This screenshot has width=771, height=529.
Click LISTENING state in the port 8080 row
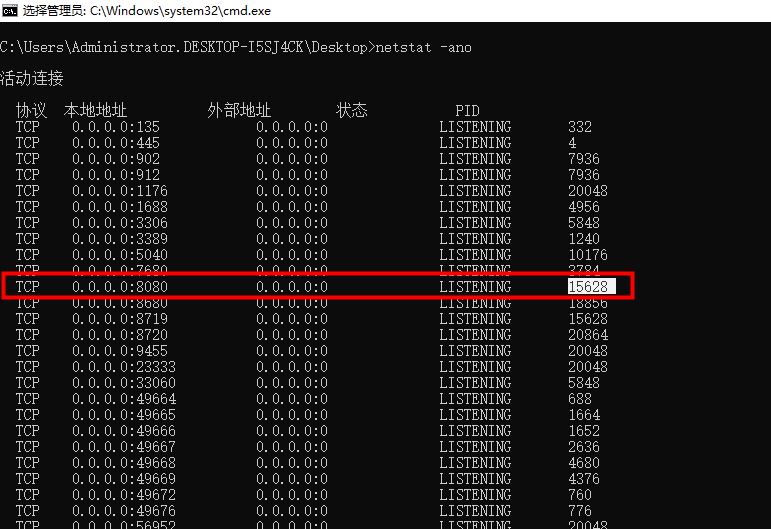[475, 287]
